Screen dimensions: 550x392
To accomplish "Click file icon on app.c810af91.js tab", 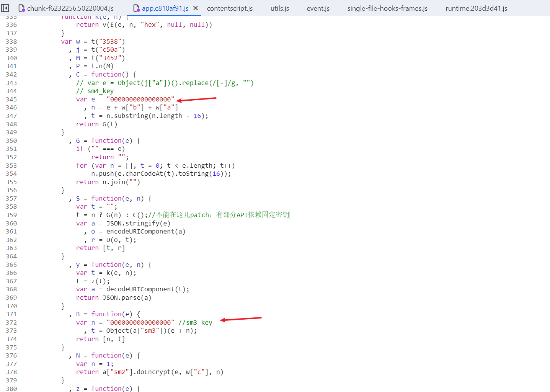I will click(136, 8).
